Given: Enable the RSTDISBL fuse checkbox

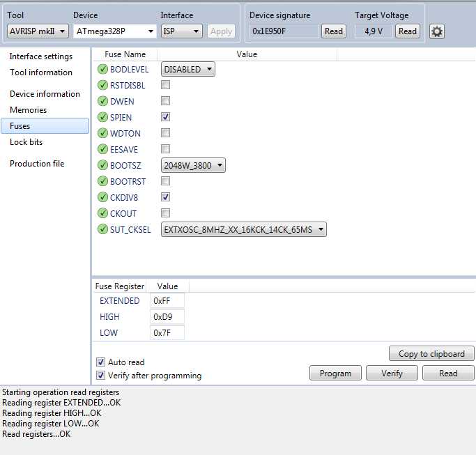Looking at the screenshot, I should [166, 85].
